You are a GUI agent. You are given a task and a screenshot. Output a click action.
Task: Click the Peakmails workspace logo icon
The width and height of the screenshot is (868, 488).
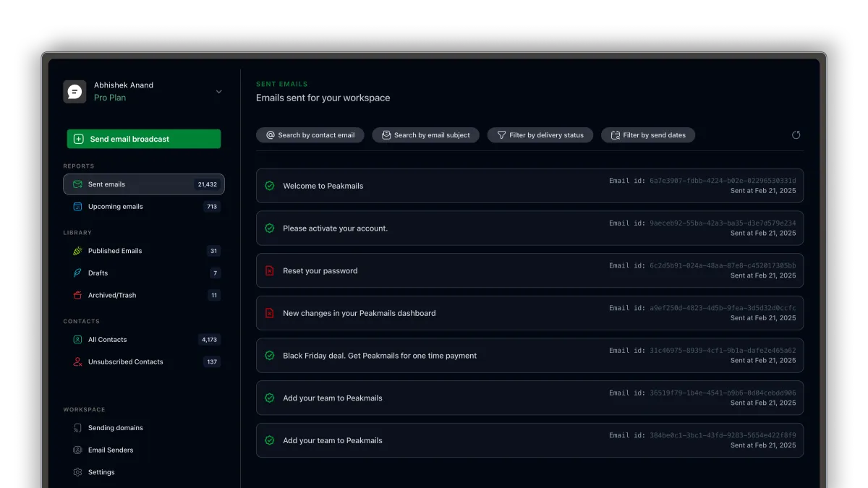75,91
